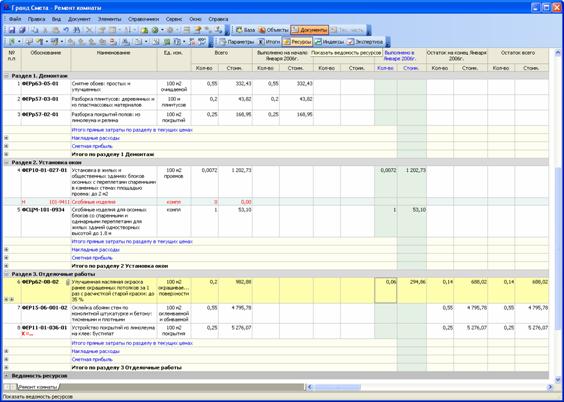Screen dimensions: 564x402
Task: Open the Файл menu
Action: (15, 19)
